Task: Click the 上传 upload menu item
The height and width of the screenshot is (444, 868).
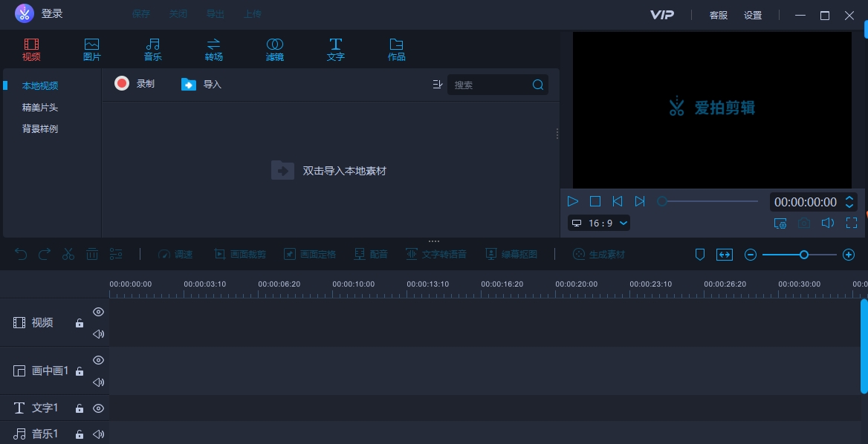Action: pyautogui.click(x=253, y=14)
